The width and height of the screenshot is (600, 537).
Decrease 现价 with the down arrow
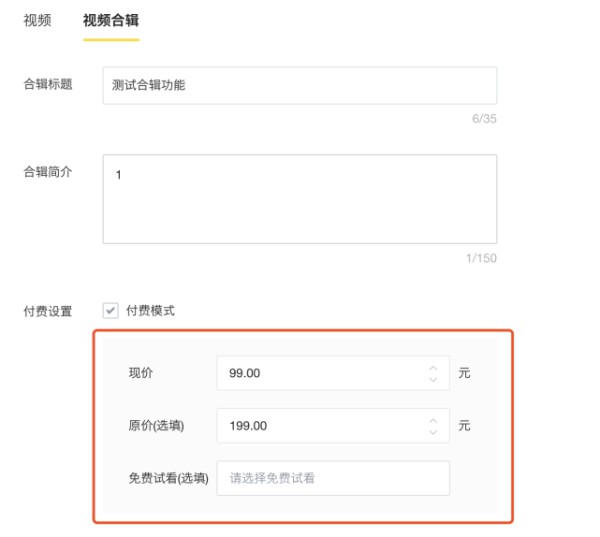click(x=433, y=380)
